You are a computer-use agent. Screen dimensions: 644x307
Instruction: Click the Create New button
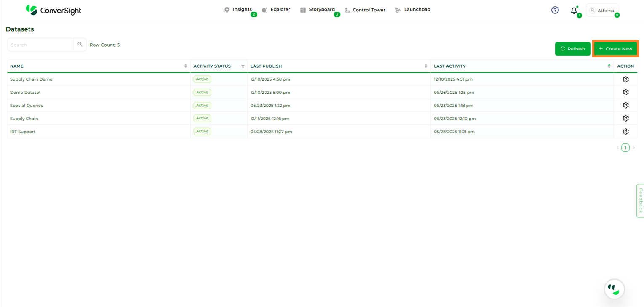[615, 49]
